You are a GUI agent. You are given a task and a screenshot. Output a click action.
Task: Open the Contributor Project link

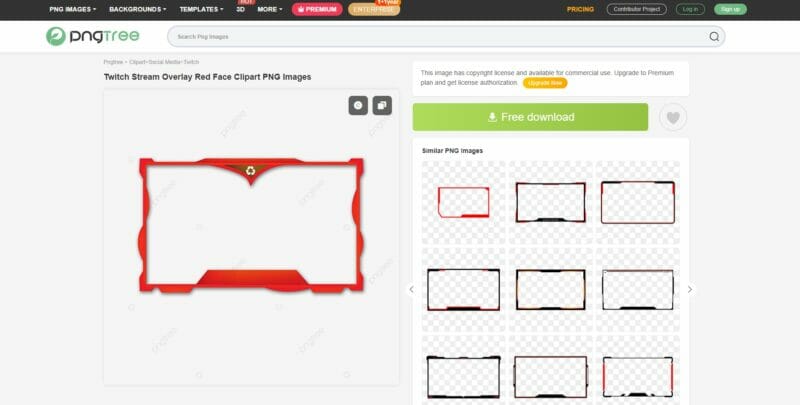[x=636, y=9]
